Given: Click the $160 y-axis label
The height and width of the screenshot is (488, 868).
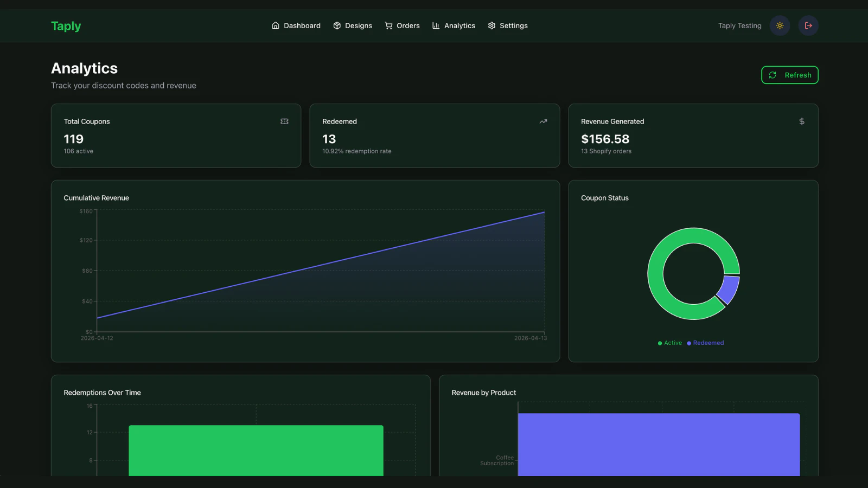Looking at the screenshot, I should pyautogui.click(x=86, y=211).
